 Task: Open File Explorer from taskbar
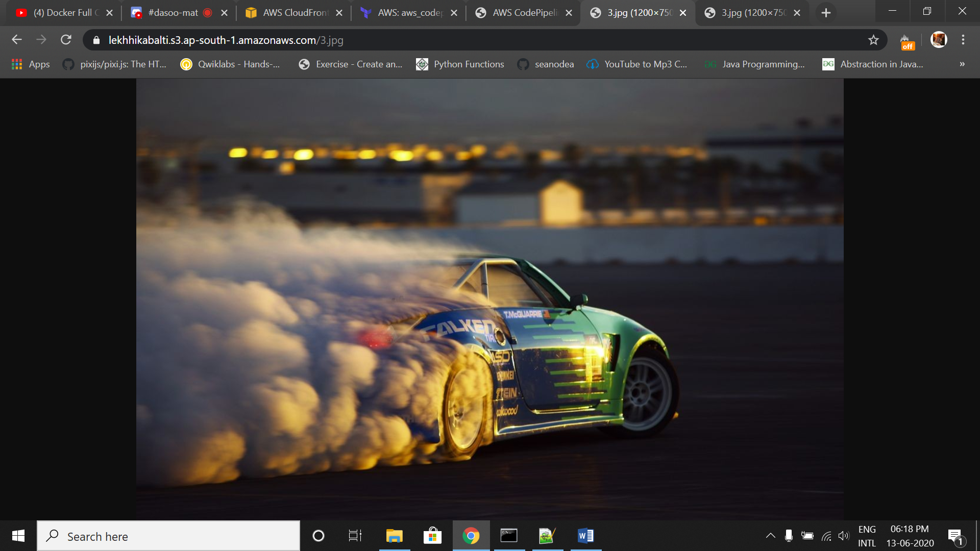(x=394, y=536)
